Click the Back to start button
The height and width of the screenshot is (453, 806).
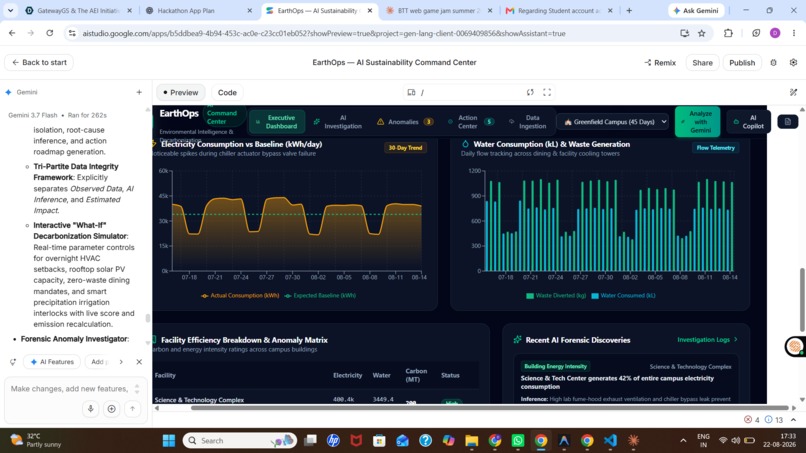(x=39, y=62)
